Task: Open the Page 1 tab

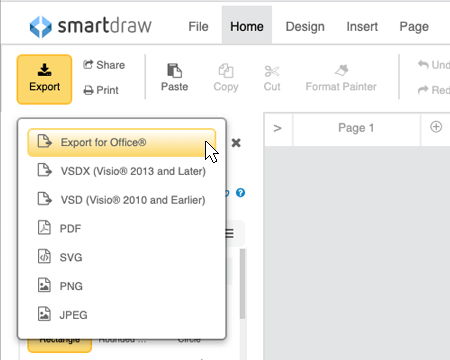Action: pos(356,128)
